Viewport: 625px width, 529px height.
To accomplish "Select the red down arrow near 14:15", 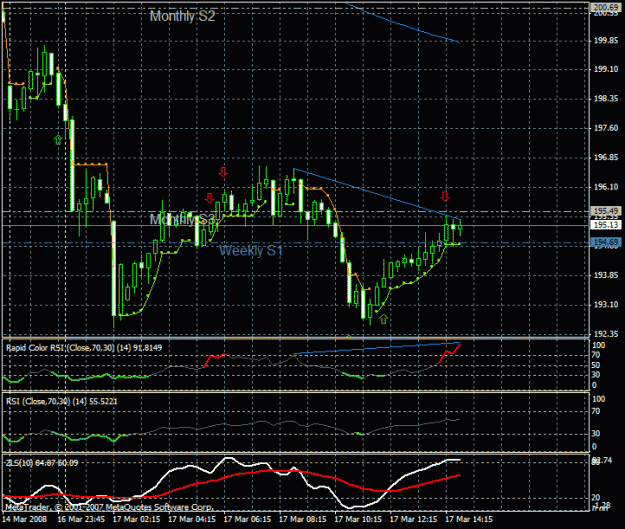I will coord(445,196).
